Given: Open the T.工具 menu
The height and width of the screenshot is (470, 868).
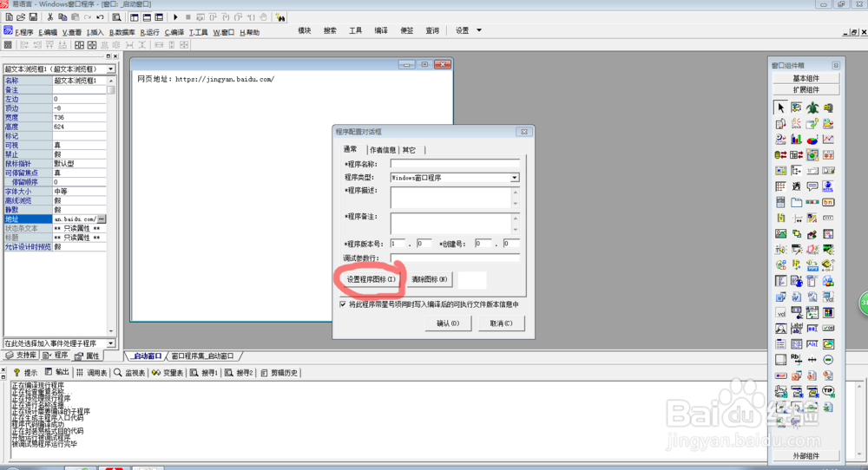Looking at the screenshot, I should click(198, 32).
